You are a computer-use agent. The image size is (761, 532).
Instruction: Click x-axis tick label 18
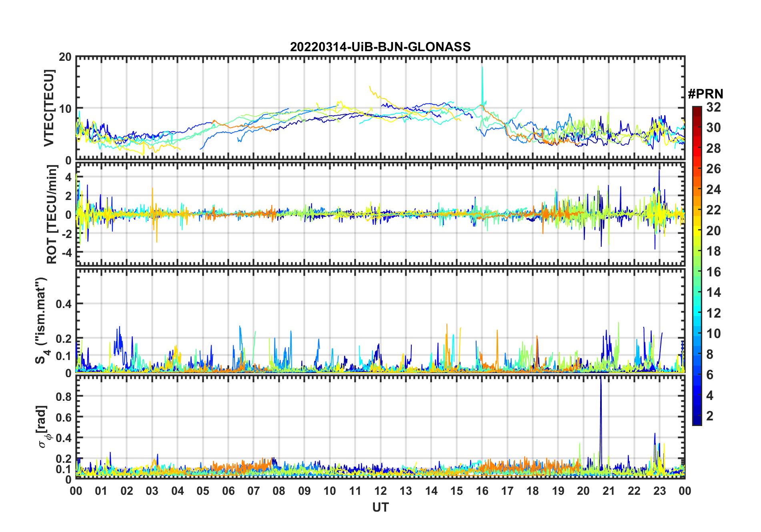coord(533,491)
